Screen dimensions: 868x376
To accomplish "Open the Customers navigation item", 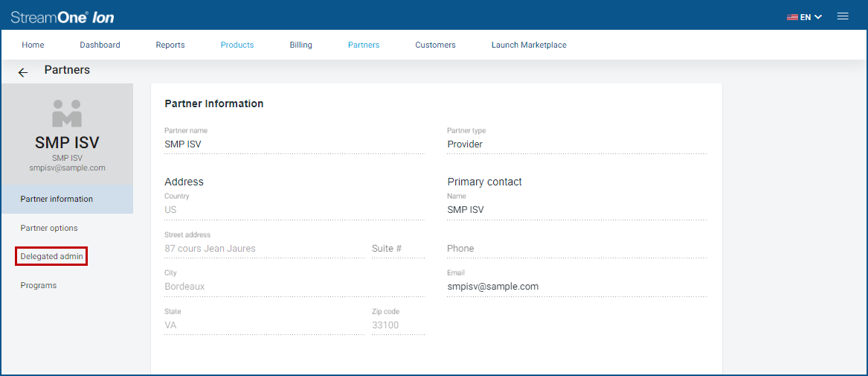I will [x=436, y=45].
